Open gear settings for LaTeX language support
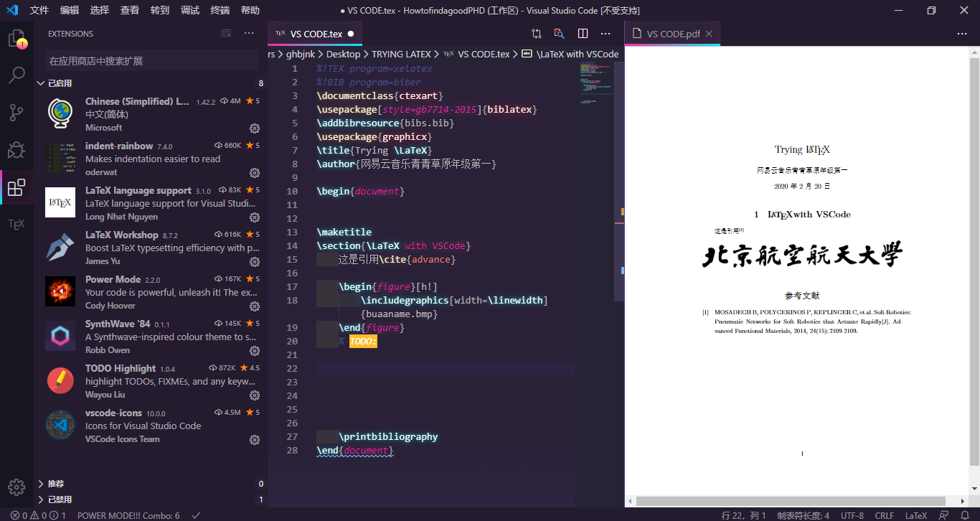 (254, 217)
